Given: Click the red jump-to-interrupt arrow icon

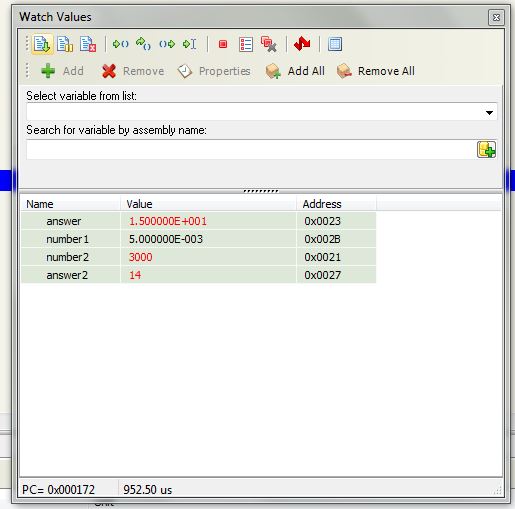Looking at the screenshot, I should click(302, 44).
